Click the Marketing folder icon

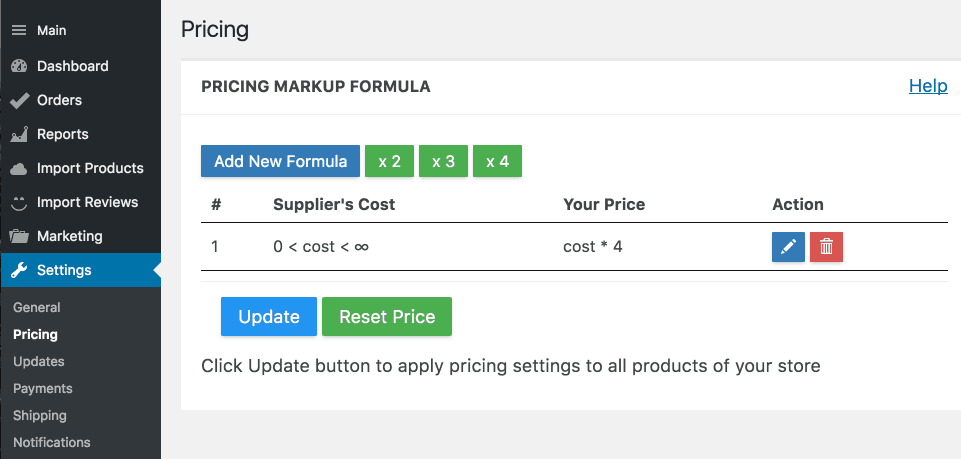tap(19, 236)
